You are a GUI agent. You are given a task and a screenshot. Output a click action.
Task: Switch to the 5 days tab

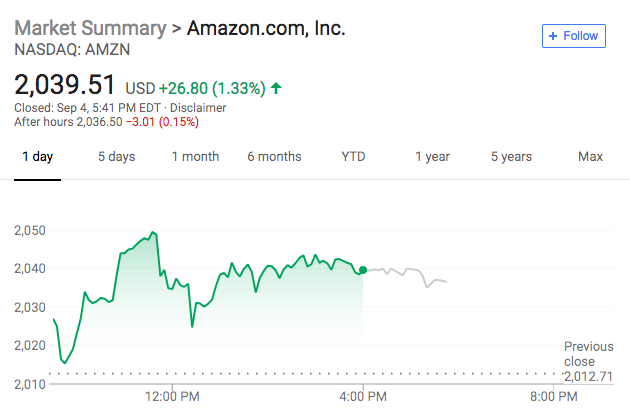(116, 157)
